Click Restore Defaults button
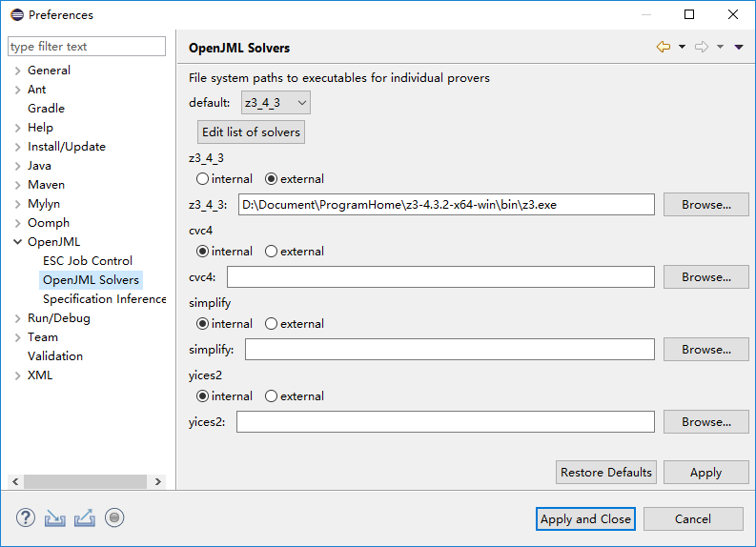The image size is (756, 547). coord(606,473)
